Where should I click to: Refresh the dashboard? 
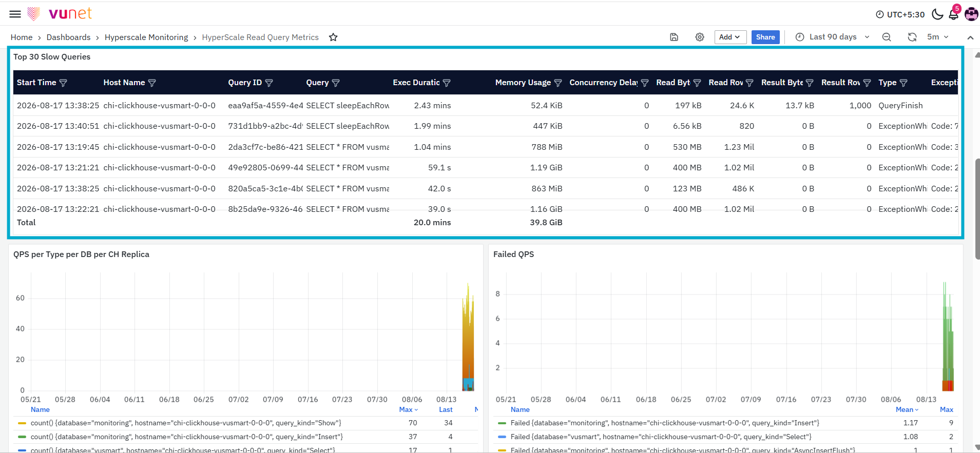[x=912, y=37]
